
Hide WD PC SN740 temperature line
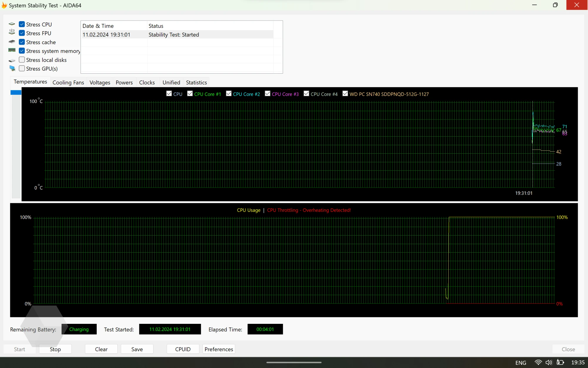click(x=345, y=94)
